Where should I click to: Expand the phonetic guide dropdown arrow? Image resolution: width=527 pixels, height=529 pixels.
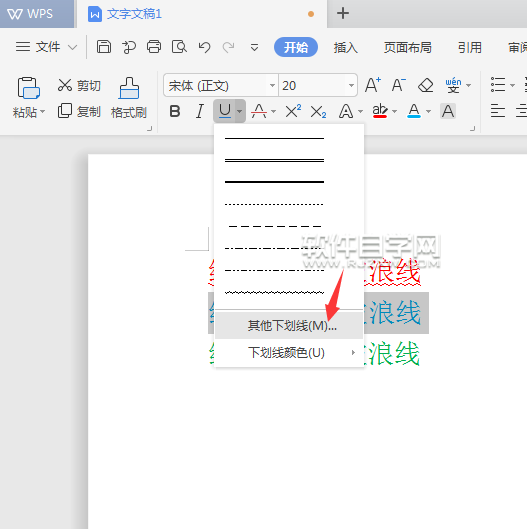coord(468,85)
